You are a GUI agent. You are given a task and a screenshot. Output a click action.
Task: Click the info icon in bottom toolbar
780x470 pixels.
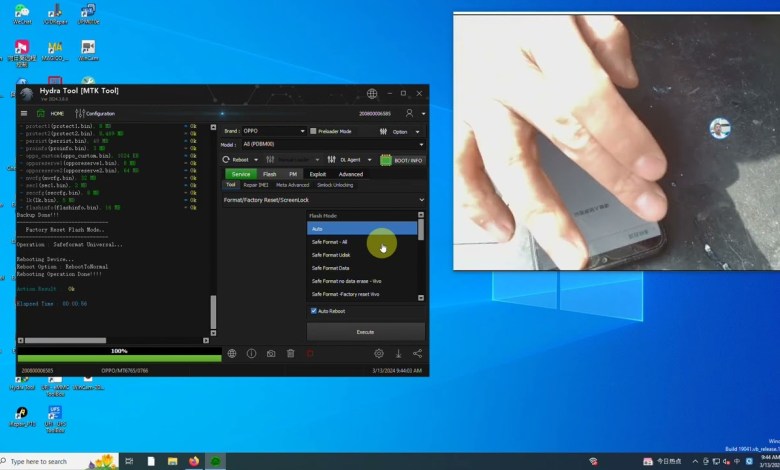pyautogui.click(x=251, y=354)
